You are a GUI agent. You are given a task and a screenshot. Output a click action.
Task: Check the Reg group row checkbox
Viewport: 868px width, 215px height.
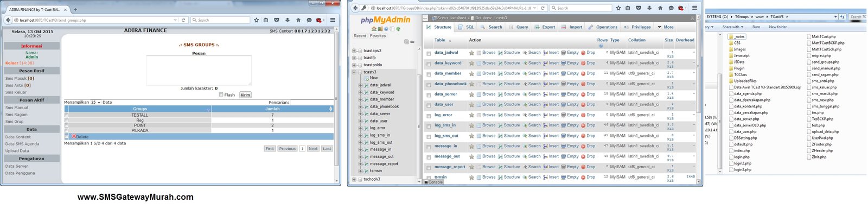(x=67, y=120)
